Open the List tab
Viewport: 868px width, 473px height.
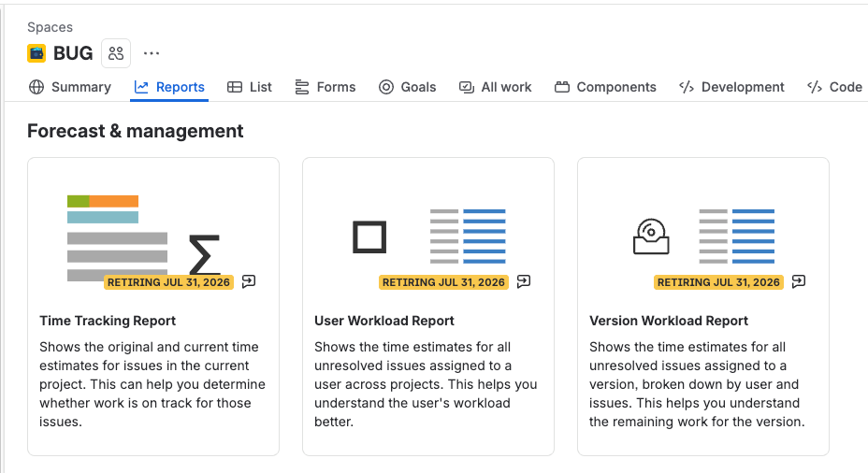tap(250, 88)
